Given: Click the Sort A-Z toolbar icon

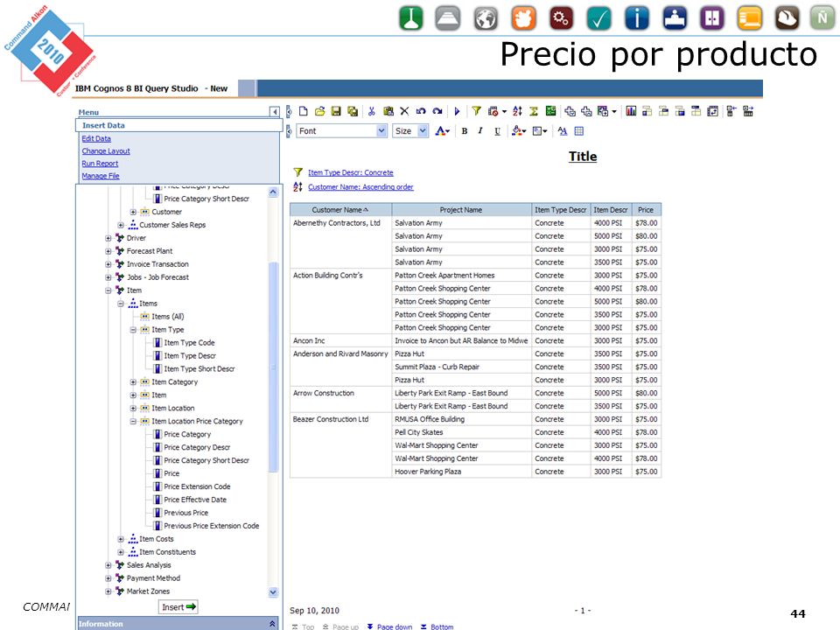Looking at the screenshot, I should pos(517,111).
